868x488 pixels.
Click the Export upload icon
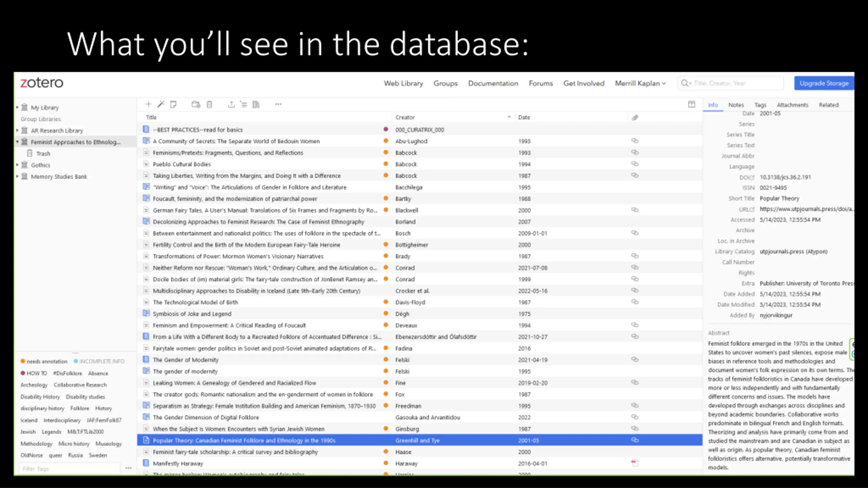click(x=231, y=104)
